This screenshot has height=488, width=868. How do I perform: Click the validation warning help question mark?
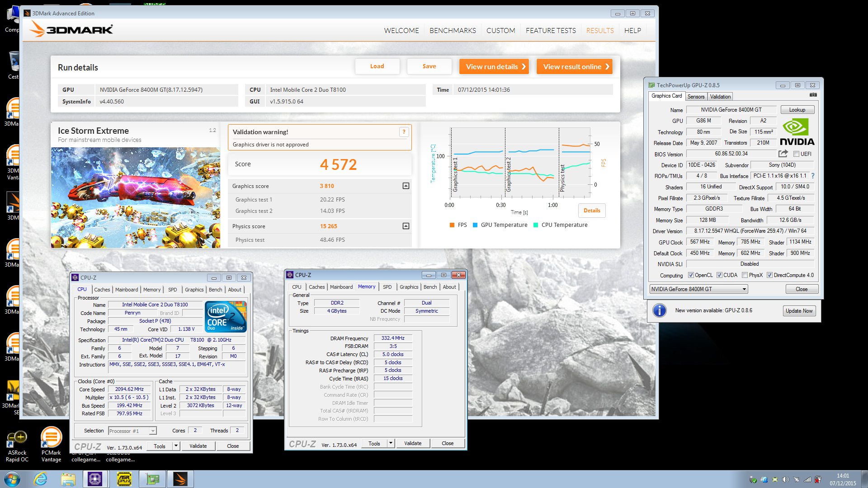pyautogui.click(x=404, y=131)
